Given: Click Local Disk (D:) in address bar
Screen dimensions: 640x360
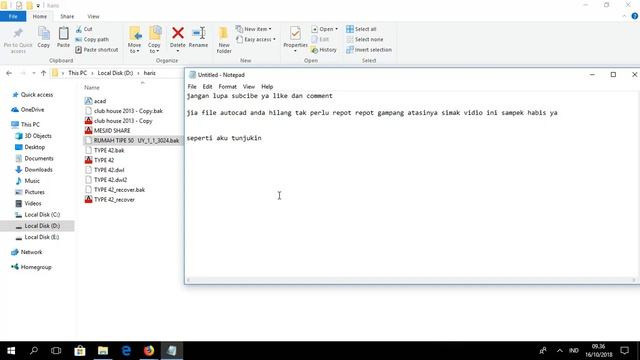Looking at the screenshot, I should [115, 73].
